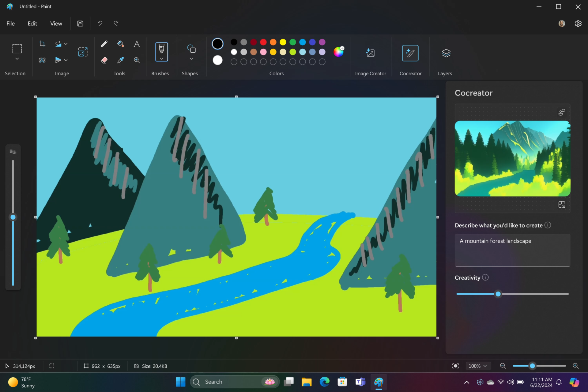Pick the red color swatch
This screenshot has height=392, width=588.
coord(263,42)
